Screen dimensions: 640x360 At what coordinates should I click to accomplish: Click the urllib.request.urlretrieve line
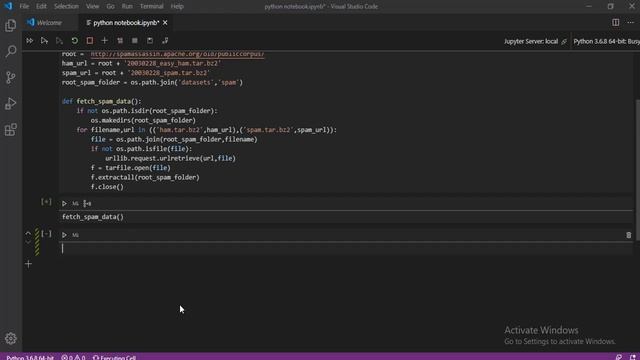point(170,158)
